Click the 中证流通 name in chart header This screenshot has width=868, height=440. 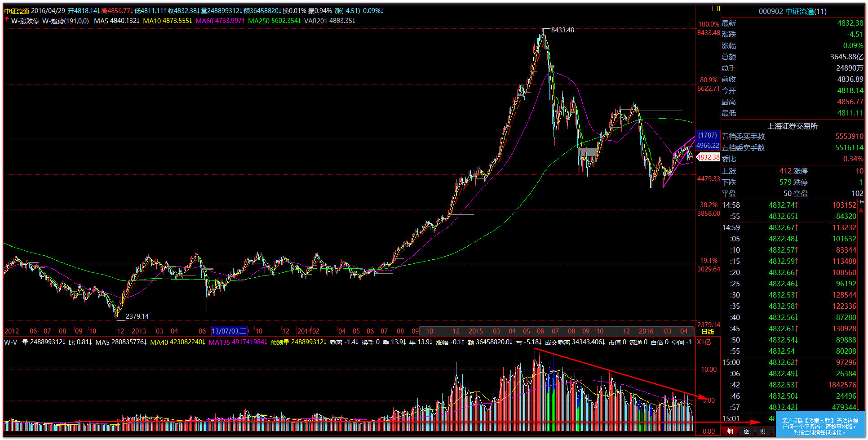[x=17, y=11]
